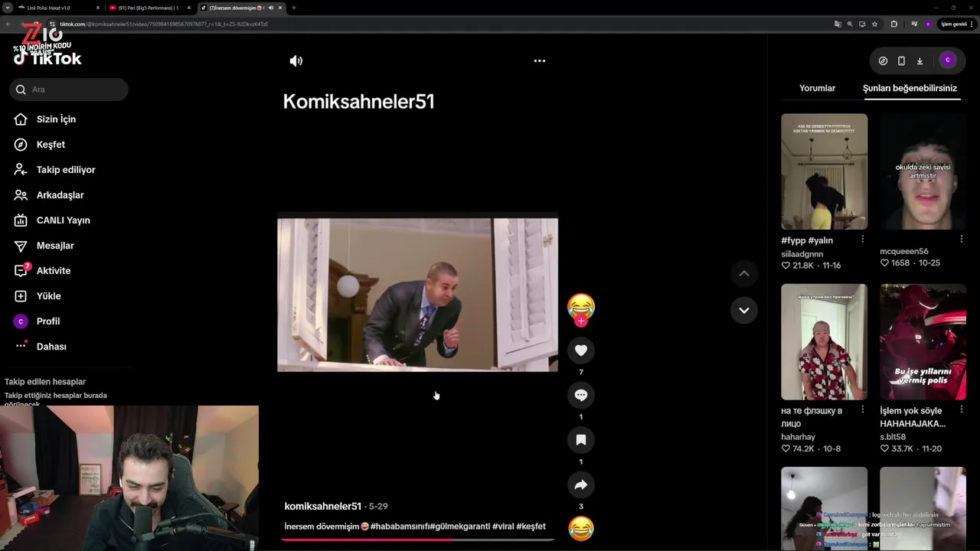Open options for на те флэшку video
980x551 pixels.
click(862, 409)
